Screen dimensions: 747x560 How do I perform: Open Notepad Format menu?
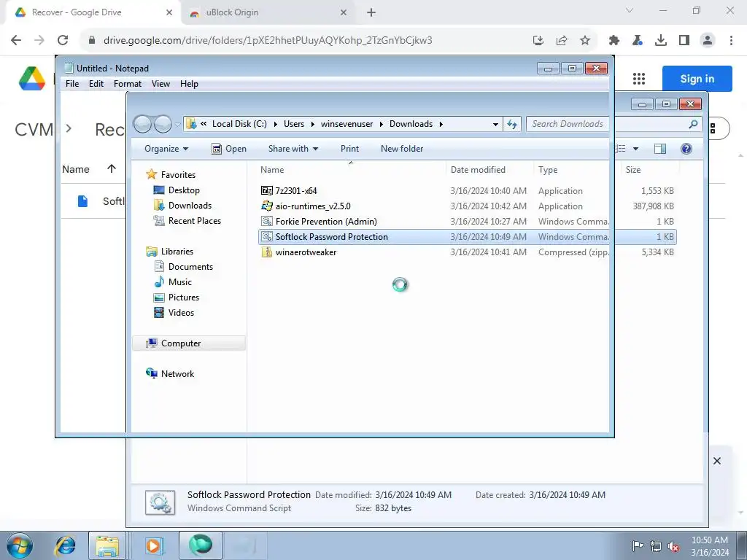[x=128, y=84]
